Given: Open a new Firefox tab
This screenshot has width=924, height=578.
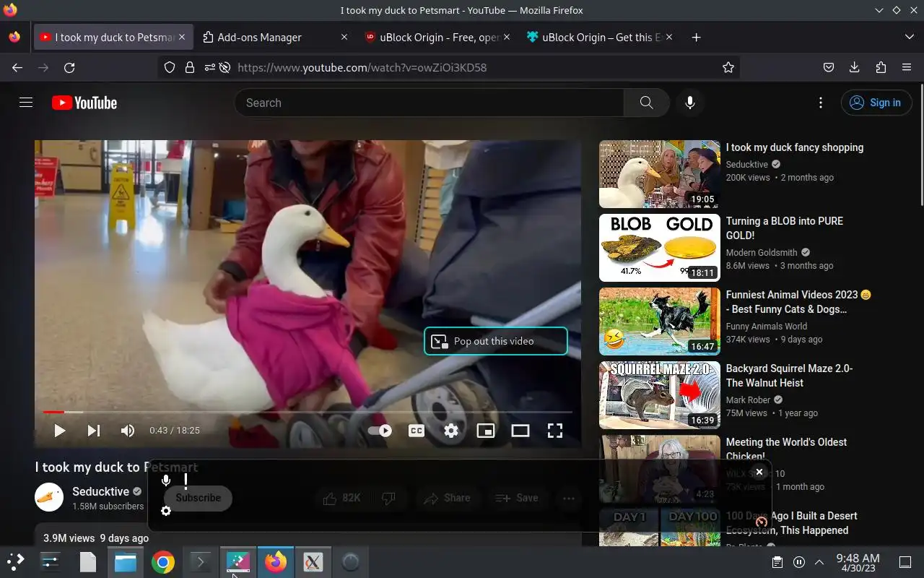Looking at the screenshot, I should 696,38.
